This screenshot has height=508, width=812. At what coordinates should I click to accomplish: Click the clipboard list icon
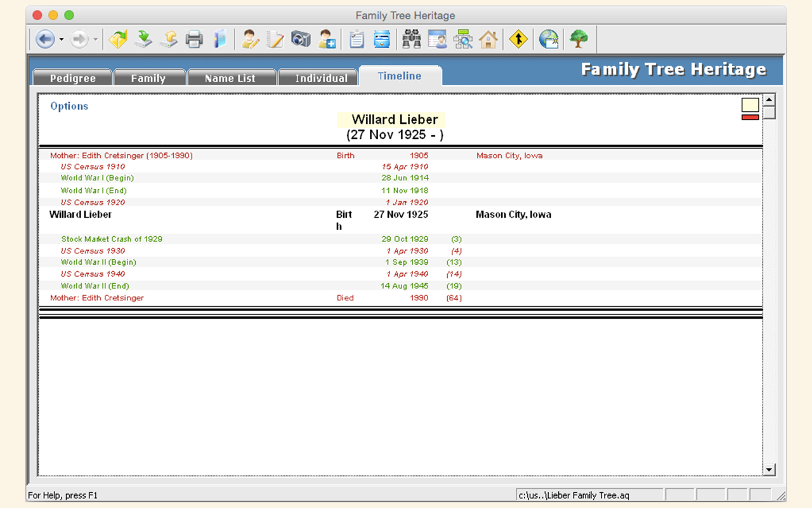(x=357, y=39)
